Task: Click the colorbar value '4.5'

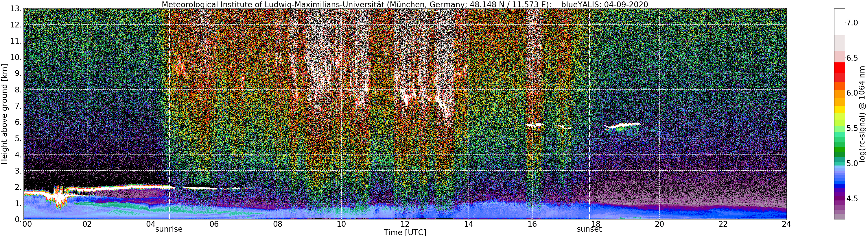Action: pos(852,199)
